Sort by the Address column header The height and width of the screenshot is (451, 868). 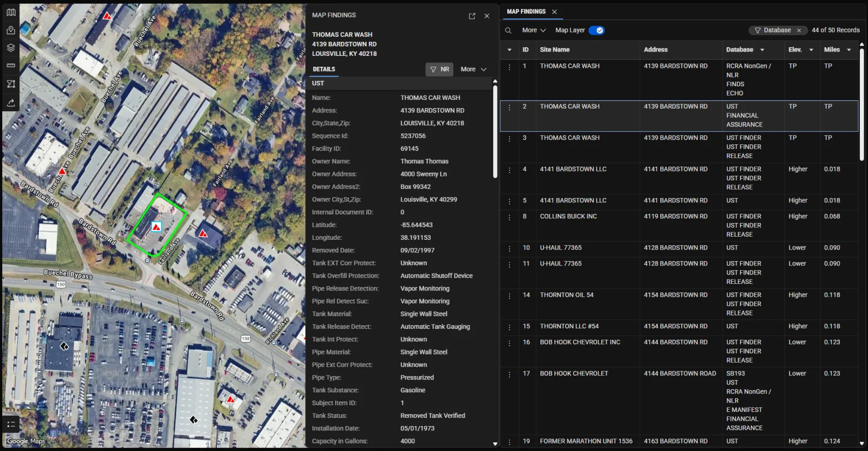click(x=655, y=49)
